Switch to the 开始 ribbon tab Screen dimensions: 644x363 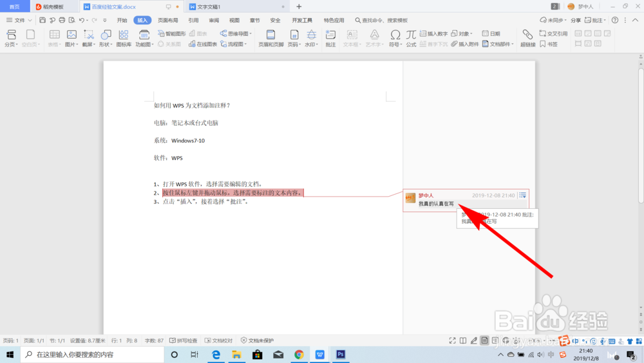(122, 20)
